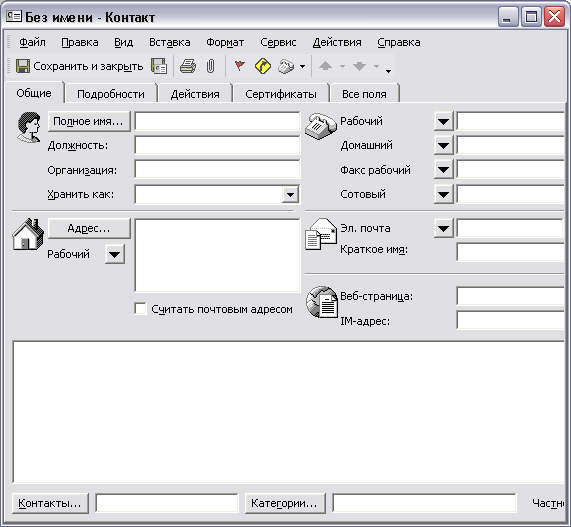Click the Save and Close floppy icon
Image resolution: width=571 pixels, height=527 pixels.
pyautogui.click(x=23, y=66)
